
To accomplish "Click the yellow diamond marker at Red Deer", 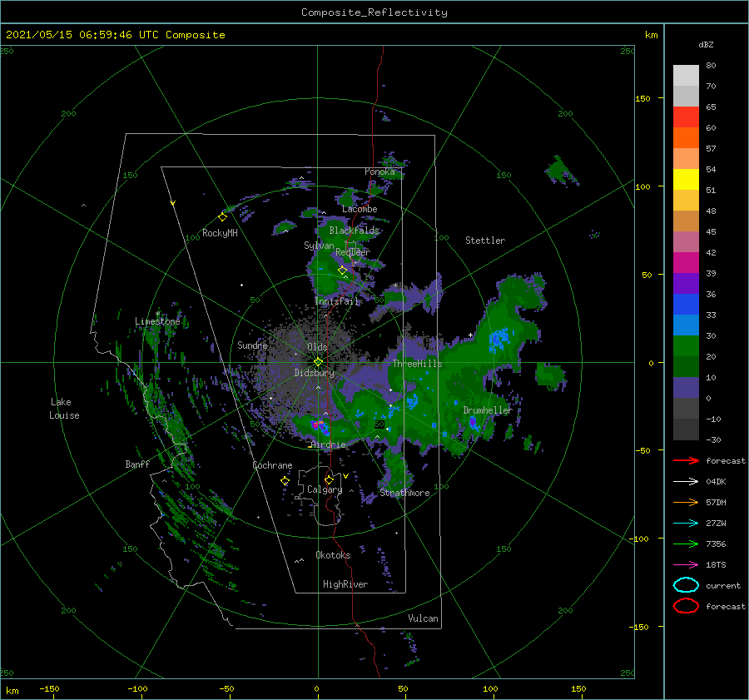I will [x=343, y=271].
